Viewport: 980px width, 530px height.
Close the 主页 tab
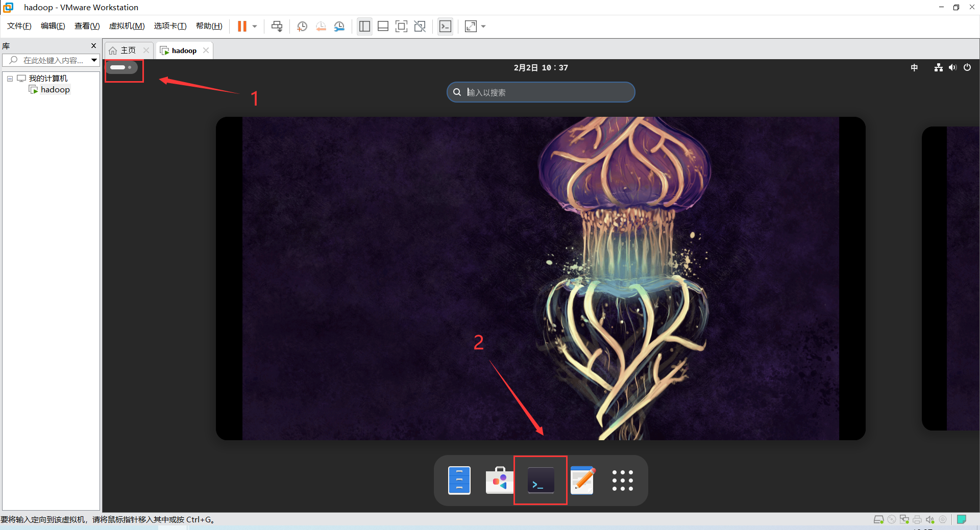click(x=146, y=50)
